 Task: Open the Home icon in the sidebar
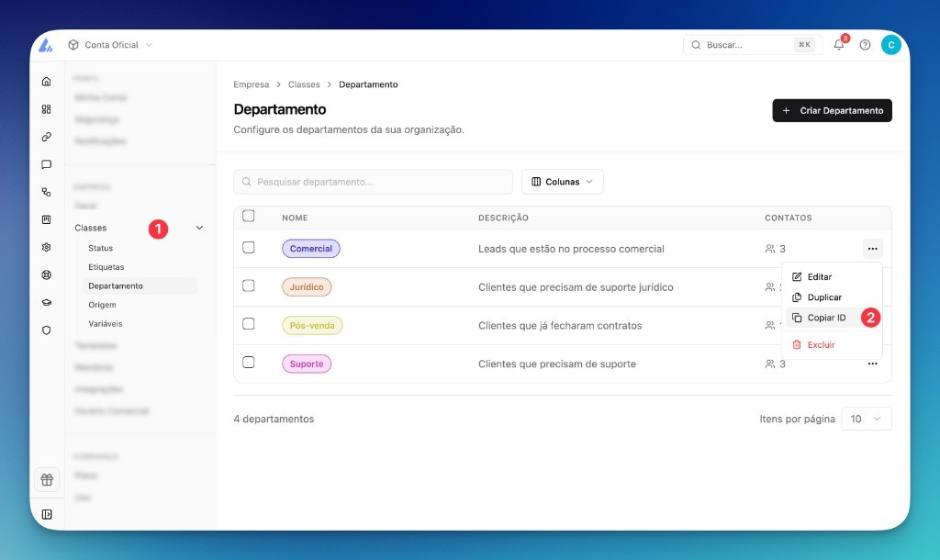click(x=46, y=81)
